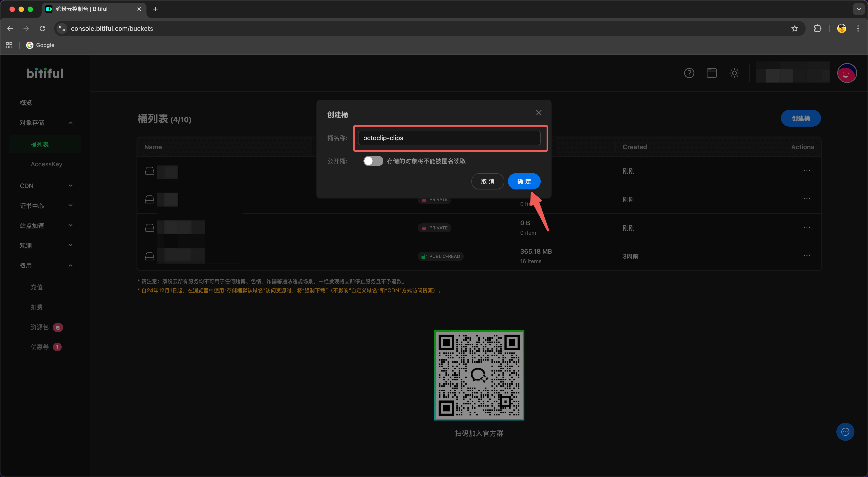Click the 惠 badge beside 资源包

pyautogui.click(x=58, y=327)
